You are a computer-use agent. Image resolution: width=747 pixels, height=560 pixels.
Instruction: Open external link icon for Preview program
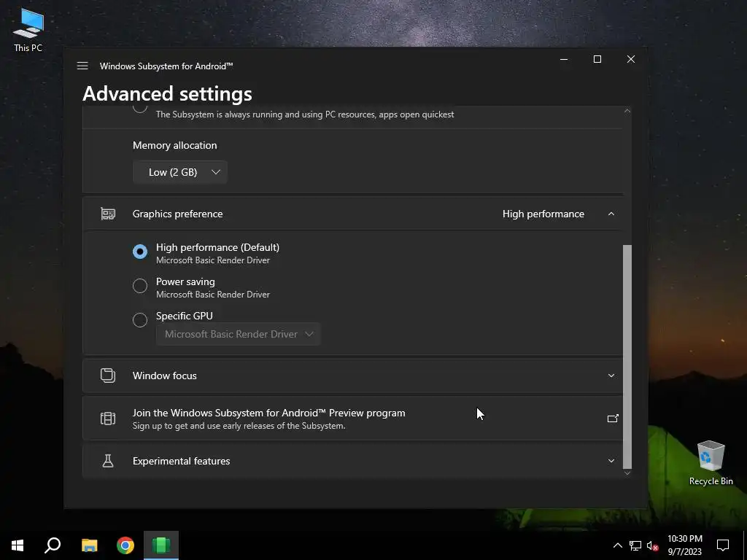613,419
